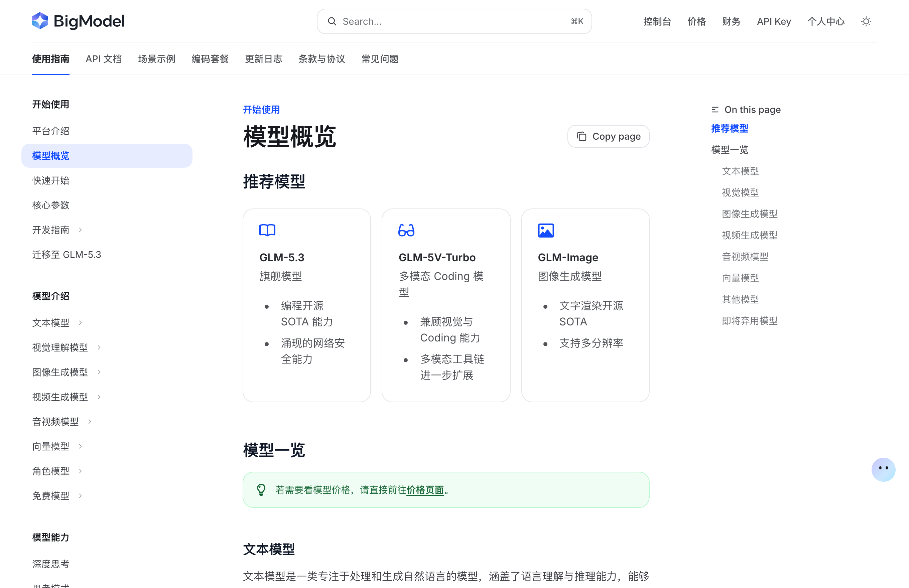Viewport: 909px width, 588px height.
Task: Click the BigModel logo icon
Action: coord(40,21)
